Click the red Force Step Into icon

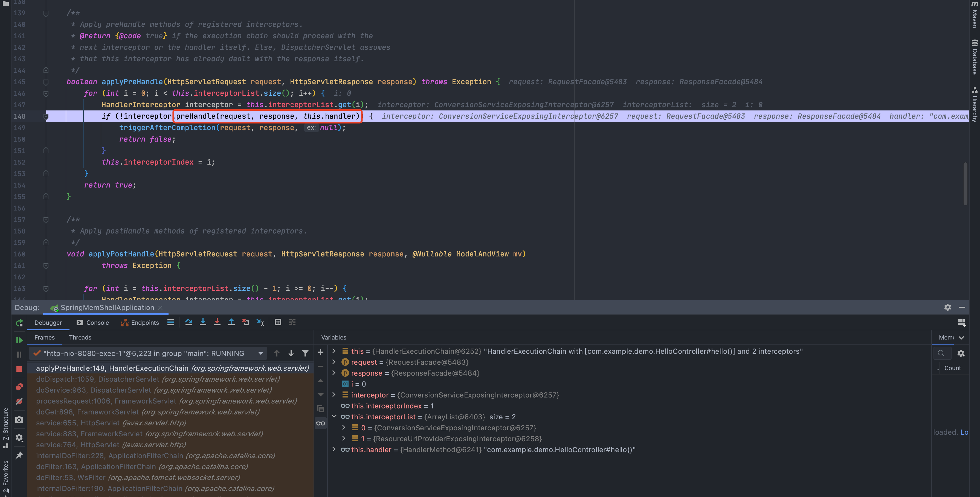click(x=217, y=322)
